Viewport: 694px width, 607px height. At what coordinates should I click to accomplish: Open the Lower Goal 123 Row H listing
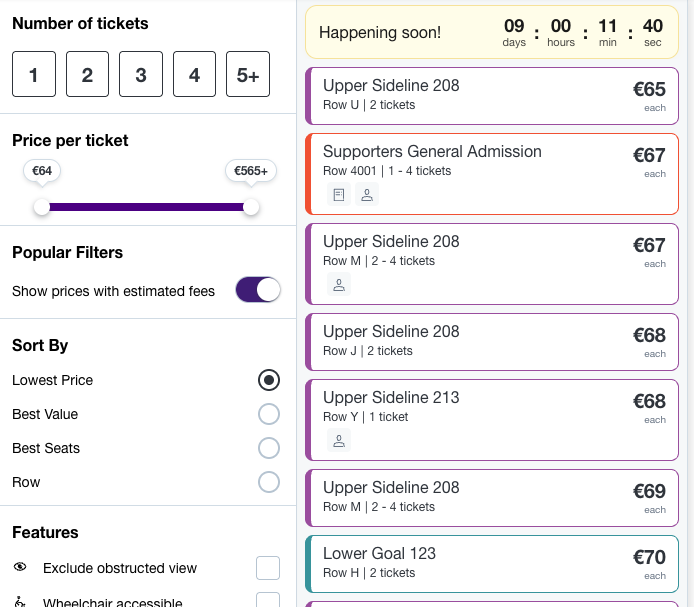pos(492,564)
